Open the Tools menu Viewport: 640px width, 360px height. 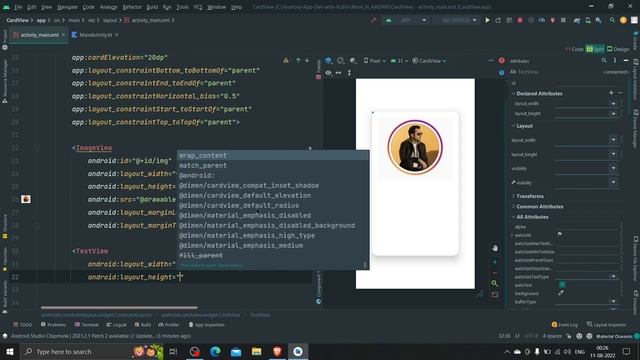[x=182, y=7]
